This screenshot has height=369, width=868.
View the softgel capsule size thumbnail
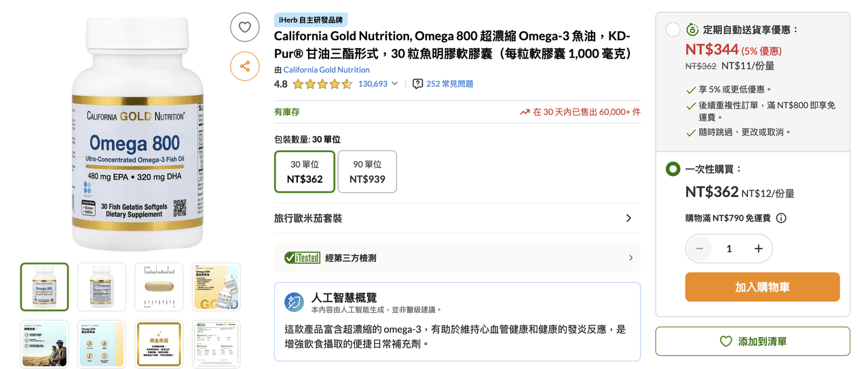[x=159, y=287]
